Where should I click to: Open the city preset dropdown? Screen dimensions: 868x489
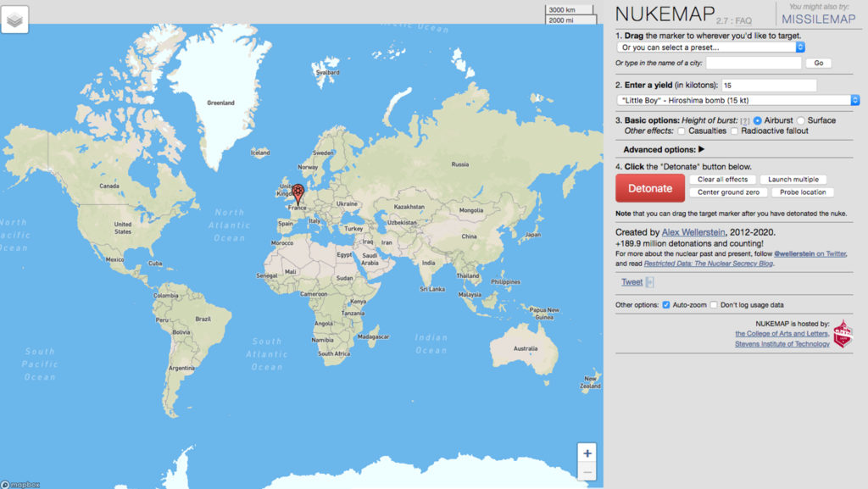pyautogui.click(x=711, y=47)
